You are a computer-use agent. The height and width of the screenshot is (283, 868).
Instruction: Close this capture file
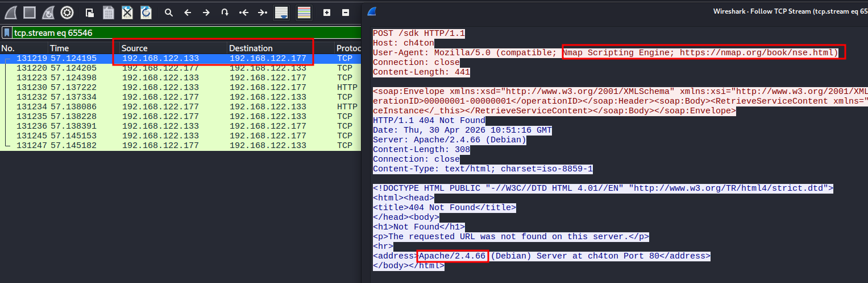(127, 12)
